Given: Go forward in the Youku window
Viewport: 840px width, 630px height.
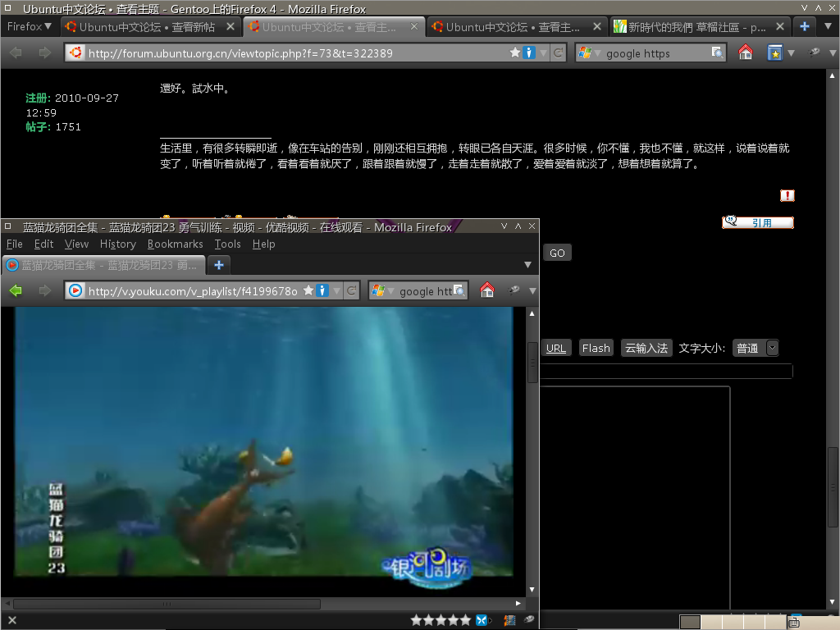Looking at the screenshot, I should pos(45,290).
